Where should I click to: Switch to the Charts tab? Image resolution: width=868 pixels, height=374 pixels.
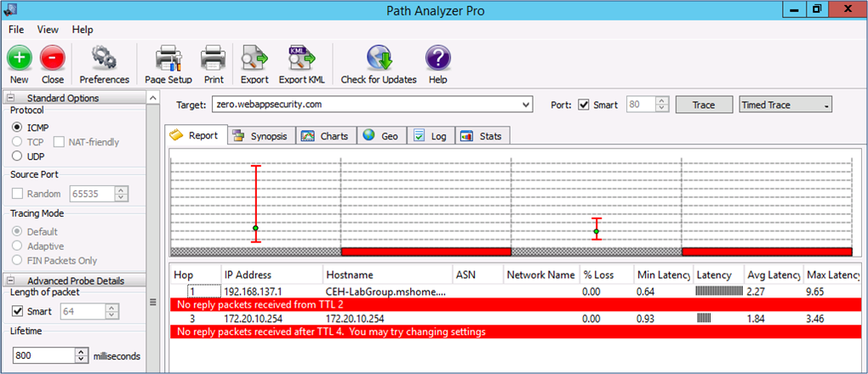[x=326, y=136]
